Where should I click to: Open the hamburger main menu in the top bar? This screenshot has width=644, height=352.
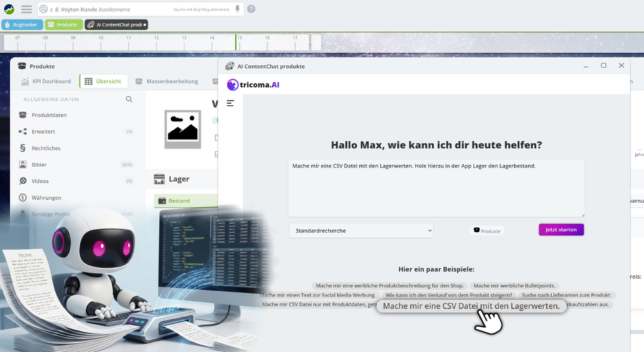coord(26,9)
